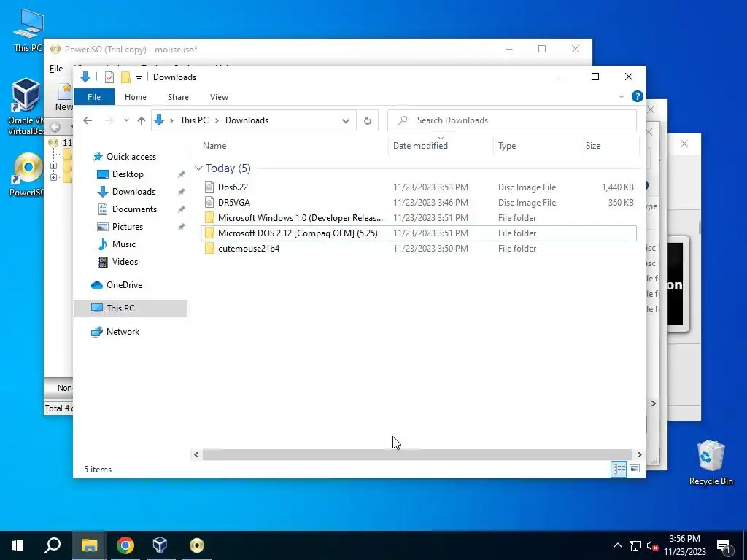
Task: Select the cutemouse21b4 folder icon
Action: tap(209, 248)
